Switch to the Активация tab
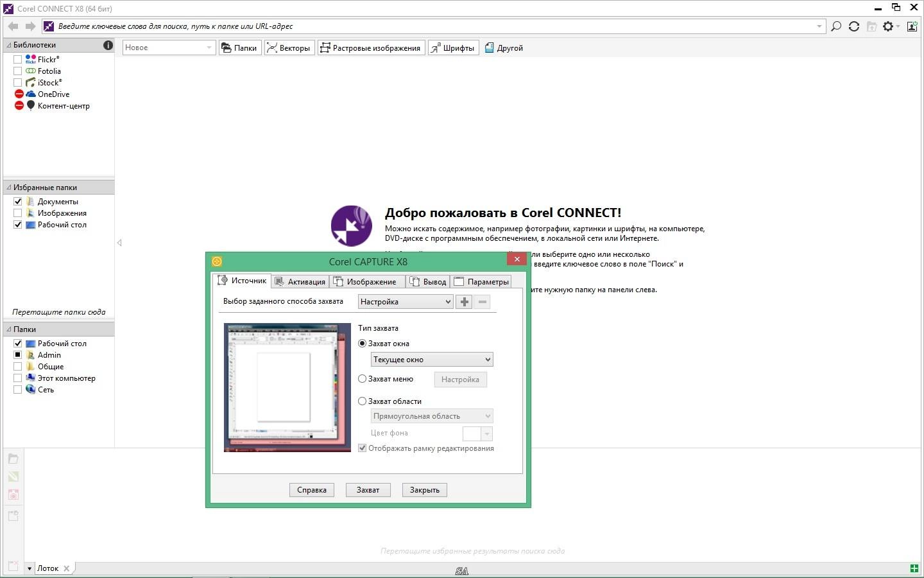 (300, 281)
